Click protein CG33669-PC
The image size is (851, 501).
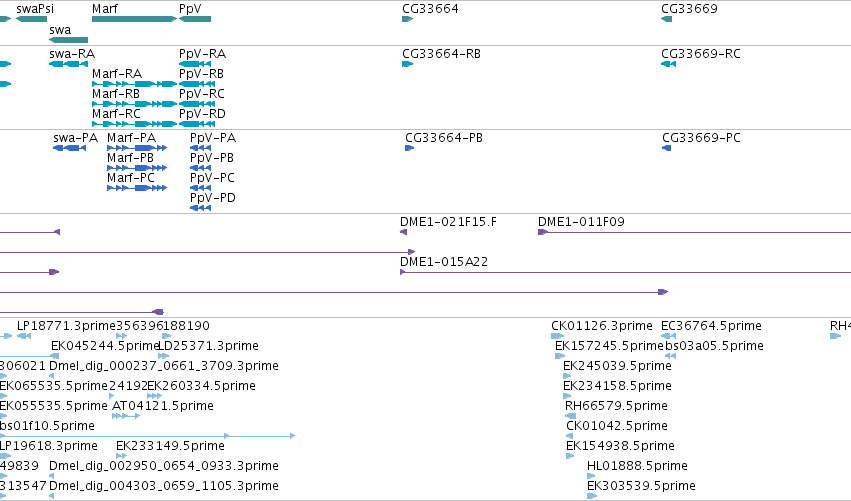coord(701,138)
